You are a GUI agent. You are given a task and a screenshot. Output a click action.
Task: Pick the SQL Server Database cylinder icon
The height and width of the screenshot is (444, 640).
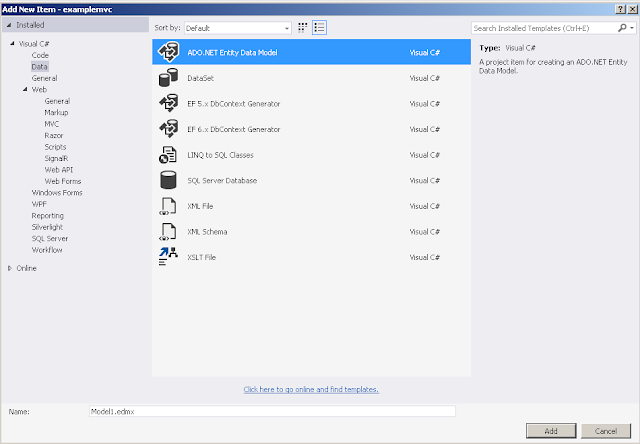[168, 180]
